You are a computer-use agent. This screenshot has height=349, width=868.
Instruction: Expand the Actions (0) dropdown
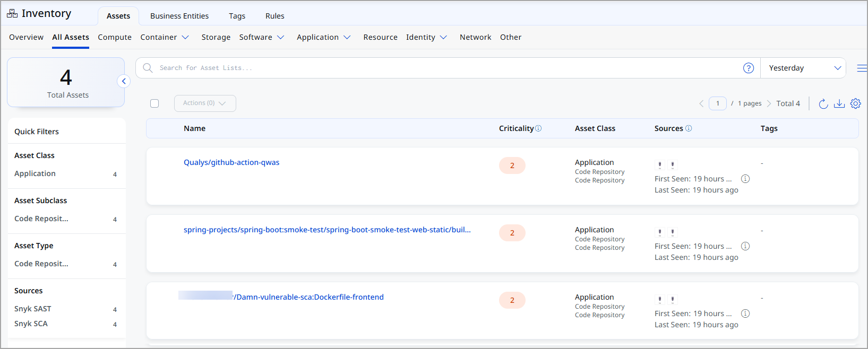205,103
